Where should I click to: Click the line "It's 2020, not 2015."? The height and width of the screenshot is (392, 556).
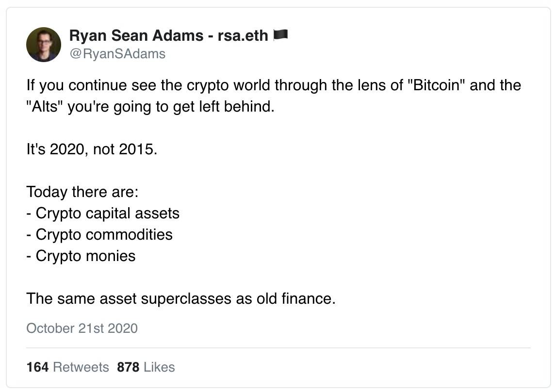point(92,149)
